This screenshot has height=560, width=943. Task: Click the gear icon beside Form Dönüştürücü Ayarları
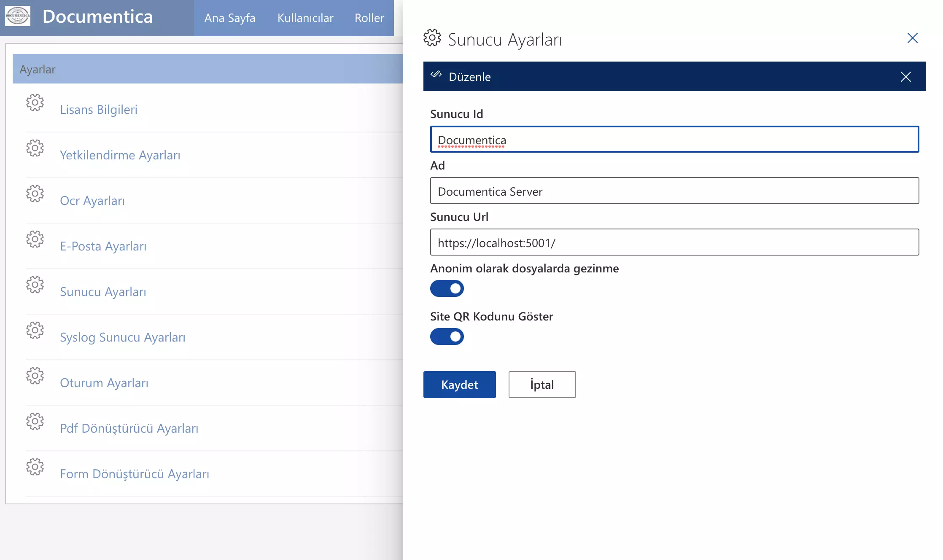click(x=35, y=467)
